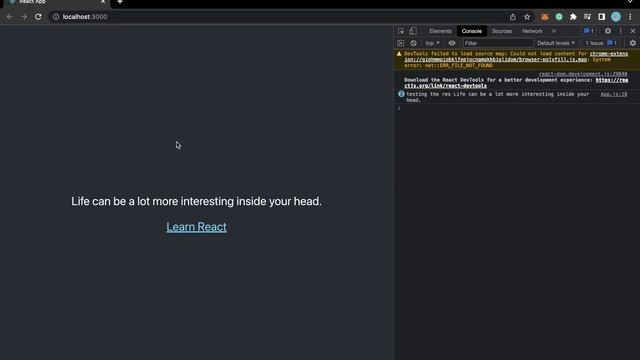Image resolution: width=640 pixels, height=360 pixels.
Task: Click the console prompt input line
Action: (x=517, y=109)
